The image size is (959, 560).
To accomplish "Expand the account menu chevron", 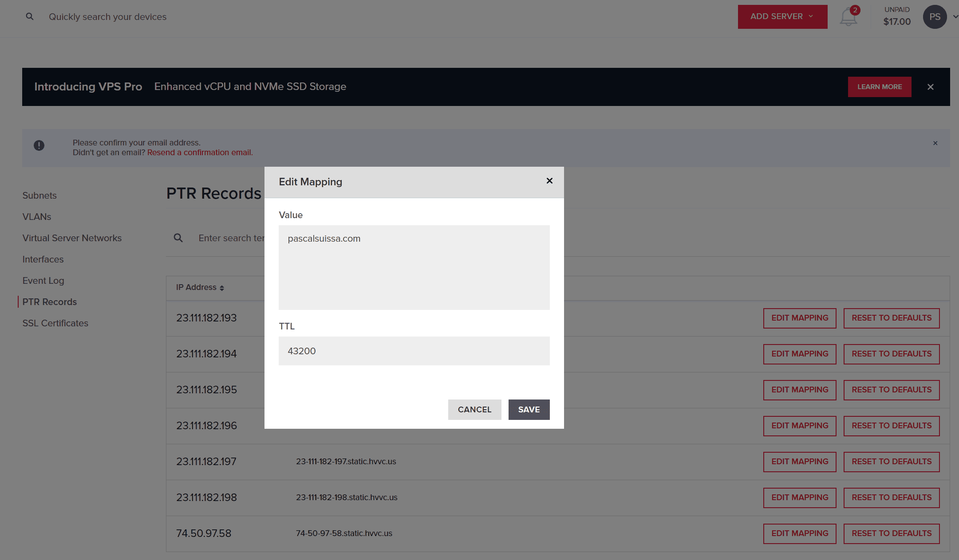I will point(955,17).
